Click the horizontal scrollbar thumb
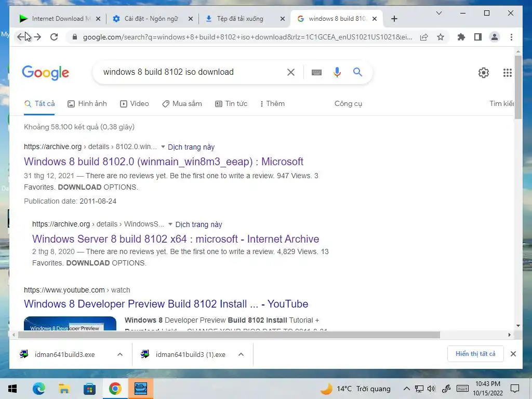532x399 pixels. 229,335
